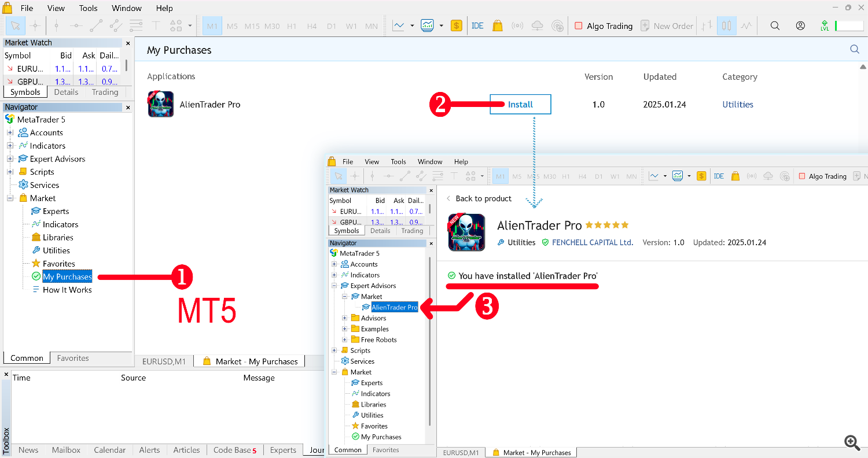Click the New Order button in main toolbar
The width and height of the screenshot is (868, 458).
tap(667, 25)
